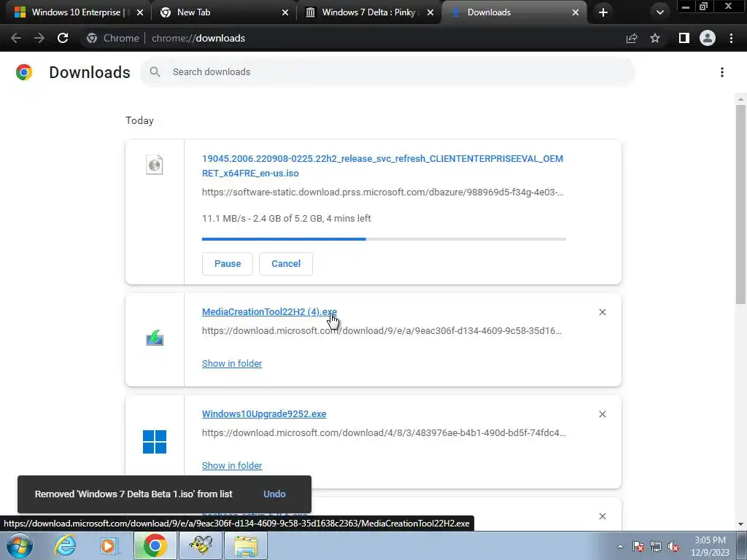Click the download speed status text
Image resolution: width=747 pixels, height=560 pixels.
tap(286, 219)
